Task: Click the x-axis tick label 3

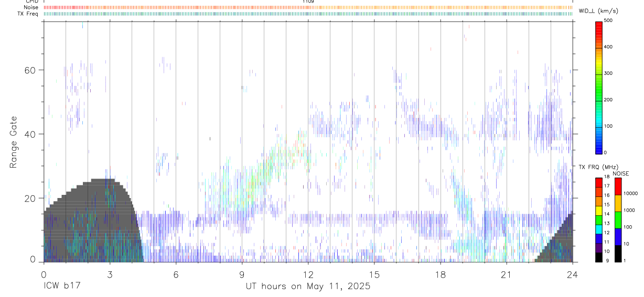Action: [x=110, y=274]
